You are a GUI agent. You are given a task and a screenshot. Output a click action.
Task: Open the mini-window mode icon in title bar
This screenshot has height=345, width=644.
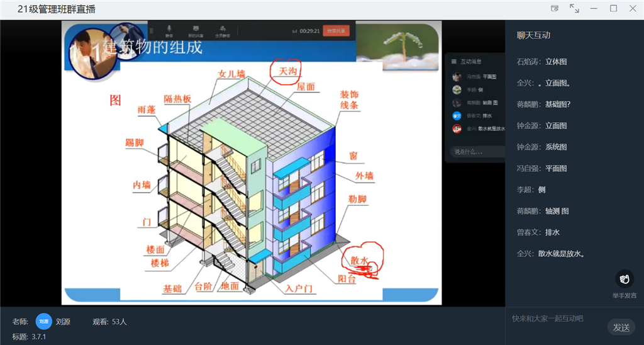pos(555,8)
